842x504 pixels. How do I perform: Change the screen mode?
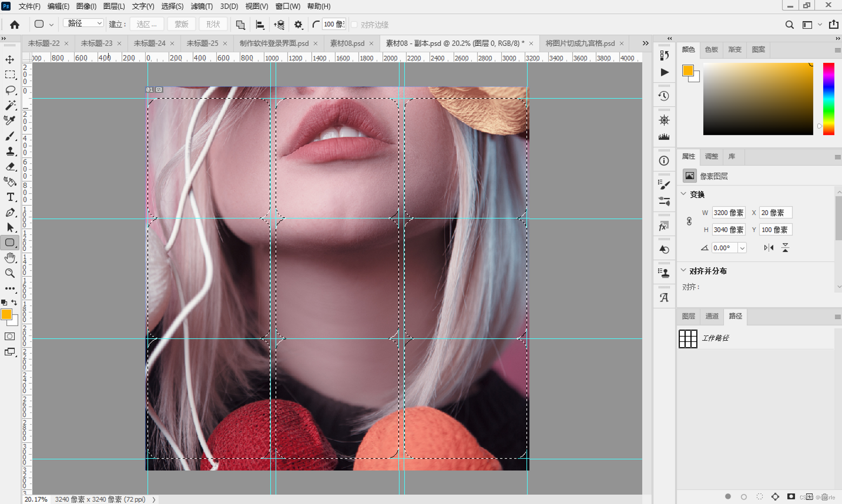10,352
